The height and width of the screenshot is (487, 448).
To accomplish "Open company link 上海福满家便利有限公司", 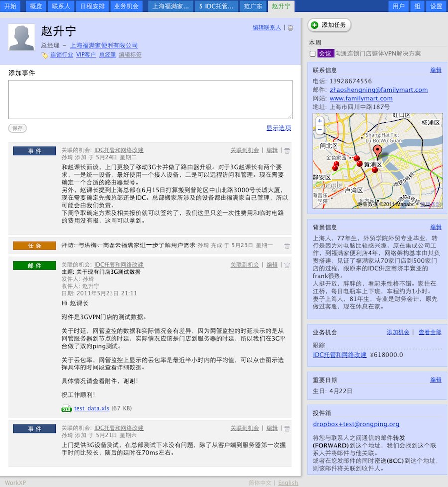I will point(104,45).
